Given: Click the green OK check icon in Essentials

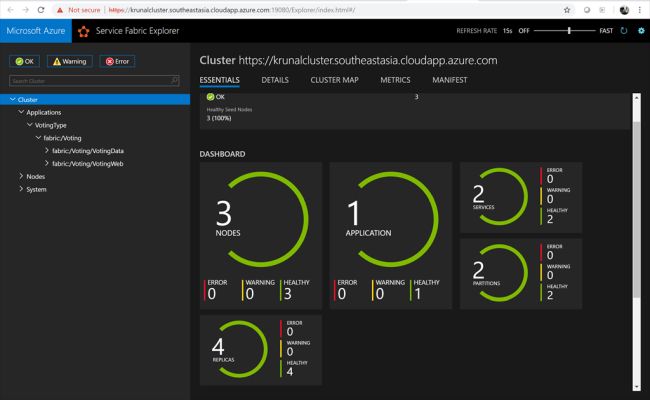Looking at the screenshot, I should click(211, 97).
